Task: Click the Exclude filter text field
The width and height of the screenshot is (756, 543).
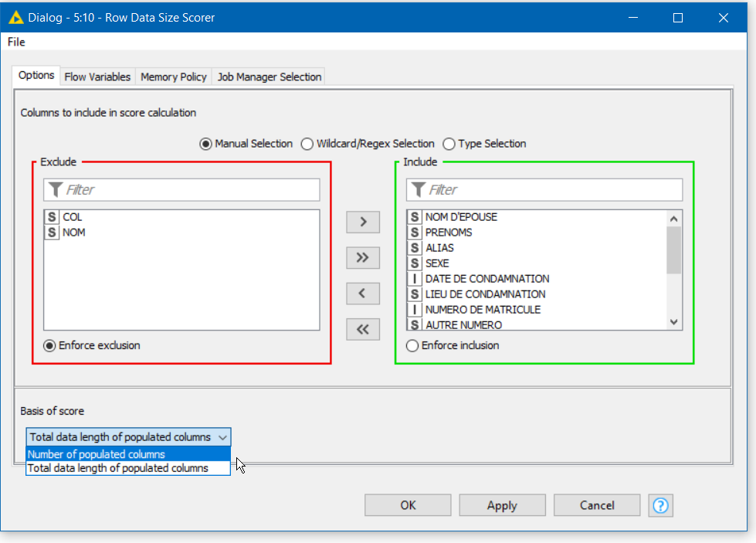Action: (x=181, y=190)
